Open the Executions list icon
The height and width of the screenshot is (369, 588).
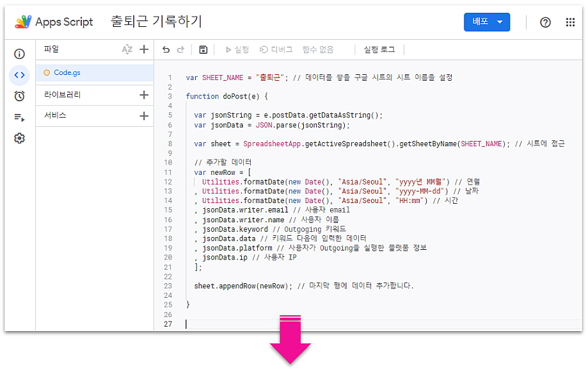click(x=19, y=117)
